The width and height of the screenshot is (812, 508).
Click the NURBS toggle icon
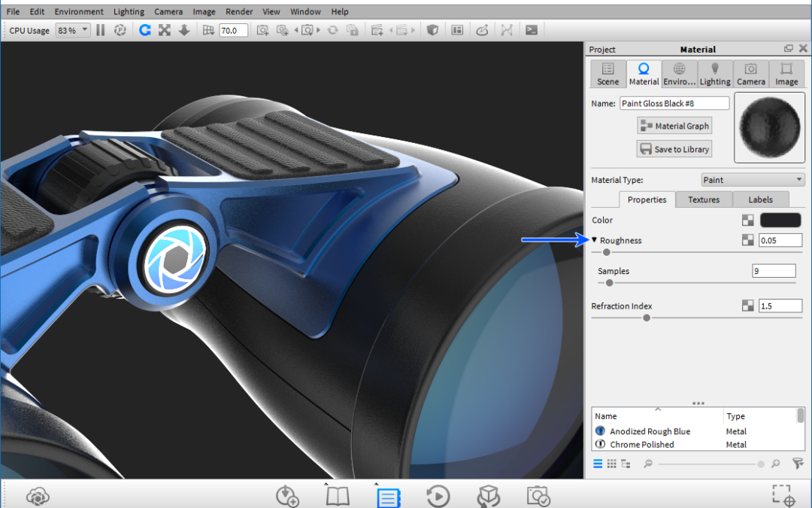[507, 30]
